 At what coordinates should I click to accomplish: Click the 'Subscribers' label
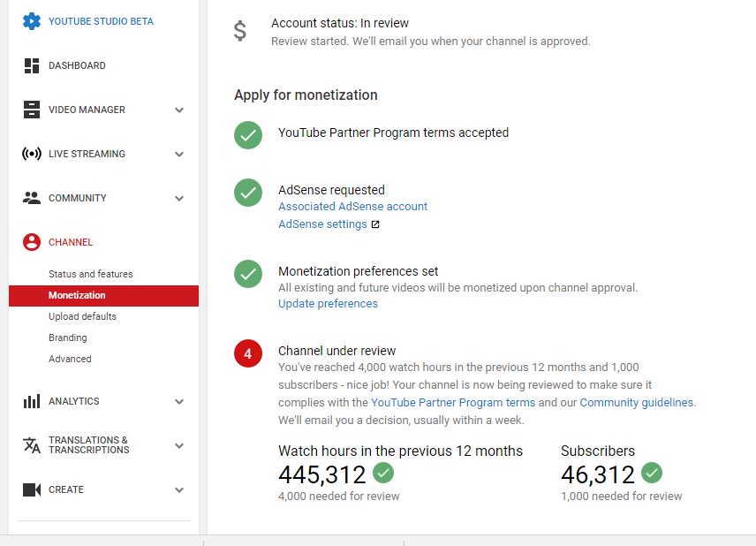(598, 451)
